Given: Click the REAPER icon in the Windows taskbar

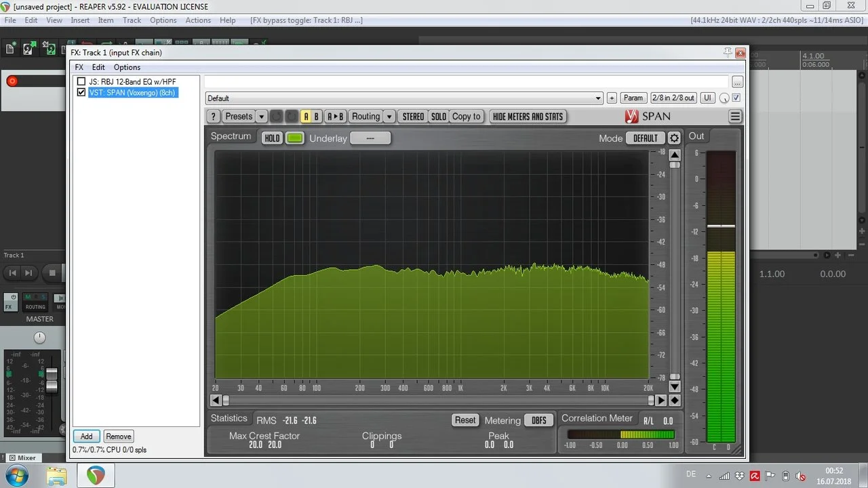Looking at the screenshot, I should point(96,476).
